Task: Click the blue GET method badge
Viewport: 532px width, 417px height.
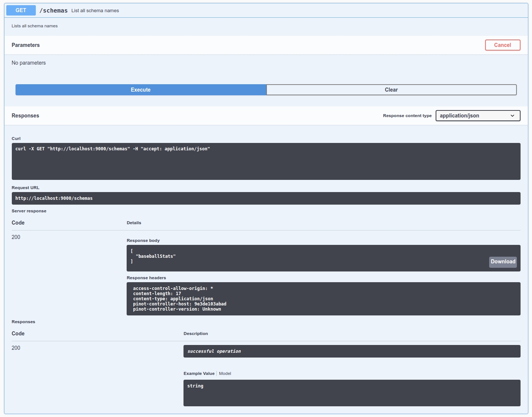Action: pyautogui.click(x=21, y=10)
